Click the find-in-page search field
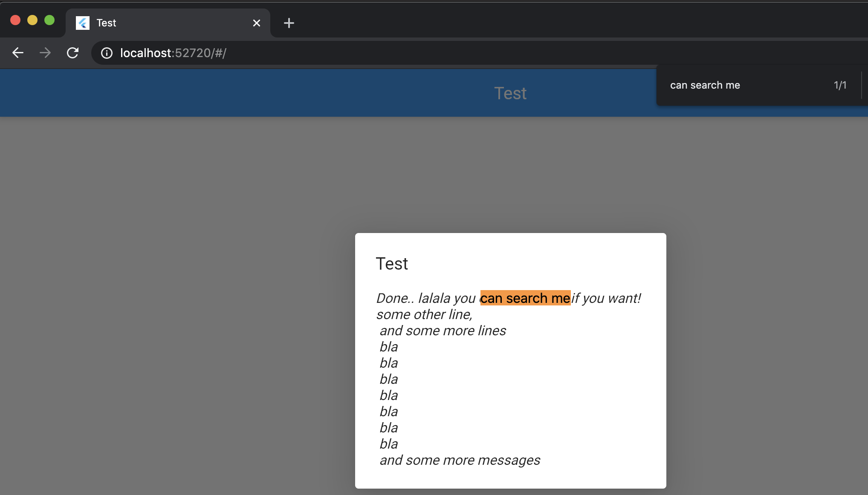 (x=725, y=85)
